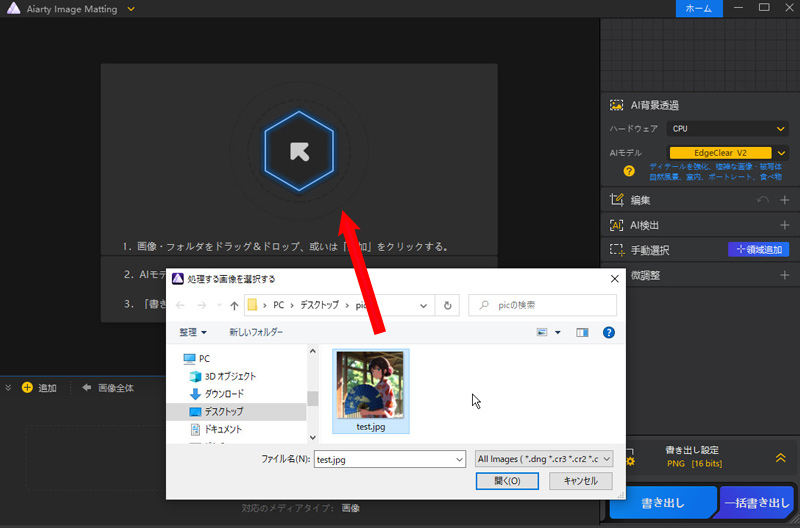Viewport: 800px width, 528px height.
Task: Click the 一括書き出し button
Action: [757, 503]
